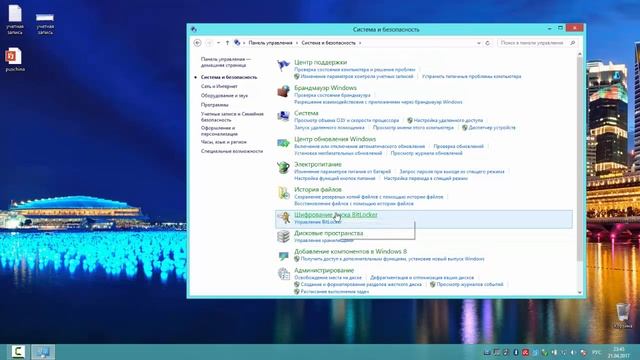Click the Электропитание battery icon
The height and width of the screenshot is (360, 640).
point(283,167)
